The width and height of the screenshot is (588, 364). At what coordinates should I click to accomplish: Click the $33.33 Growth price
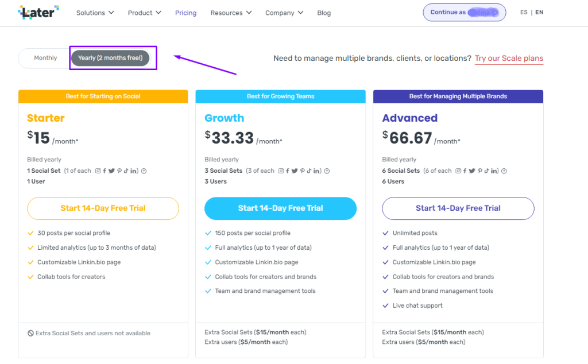(229, 138)
